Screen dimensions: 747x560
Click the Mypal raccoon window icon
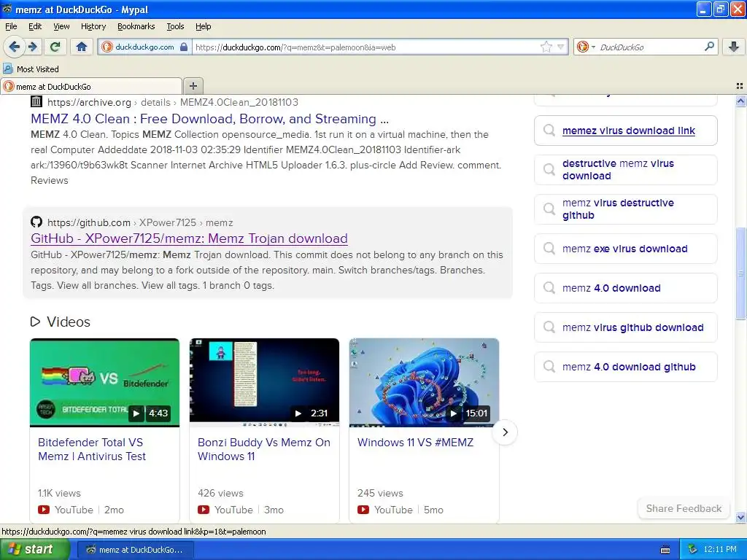click(x=7, y=9)
